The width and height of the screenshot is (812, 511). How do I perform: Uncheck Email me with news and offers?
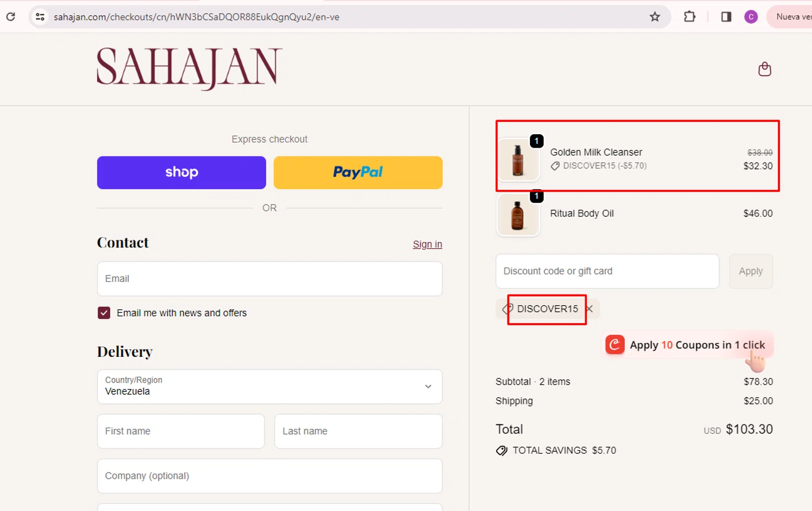(104, 313)
